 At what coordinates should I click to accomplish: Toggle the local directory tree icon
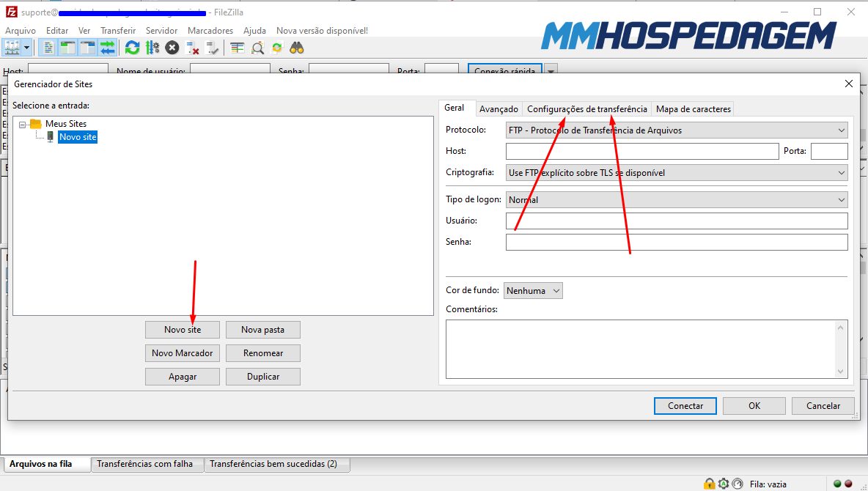[67, 48]
